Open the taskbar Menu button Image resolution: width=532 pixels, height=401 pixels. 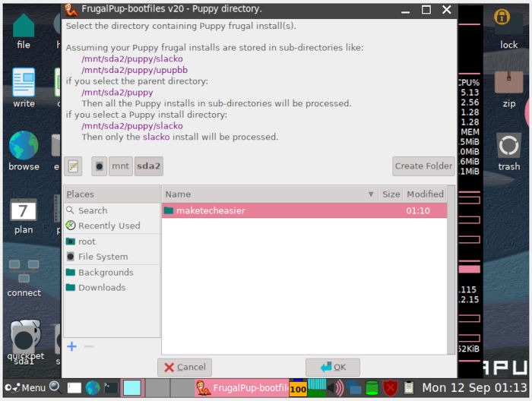coord(25,387)
